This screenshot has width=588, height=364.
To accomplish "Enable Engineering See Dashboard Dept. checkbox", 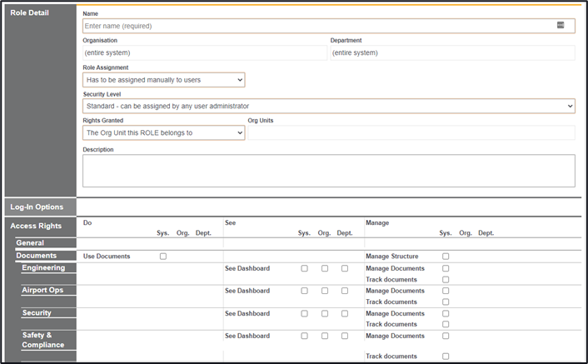I will tap(345, 268).
